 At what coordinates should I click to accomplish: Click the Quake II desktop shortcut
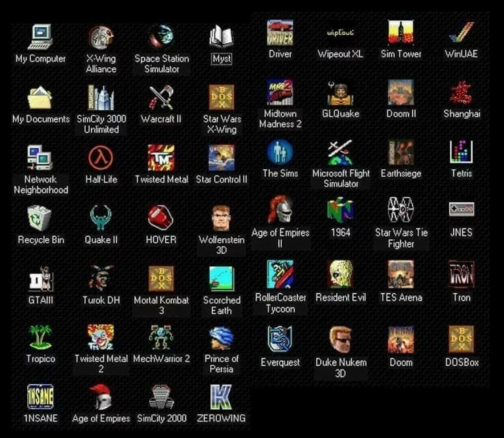coord(101,218)
